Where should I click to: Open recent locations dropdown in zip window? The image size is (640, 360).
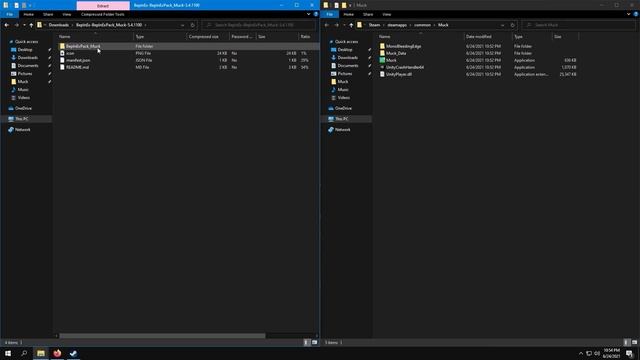24,25
